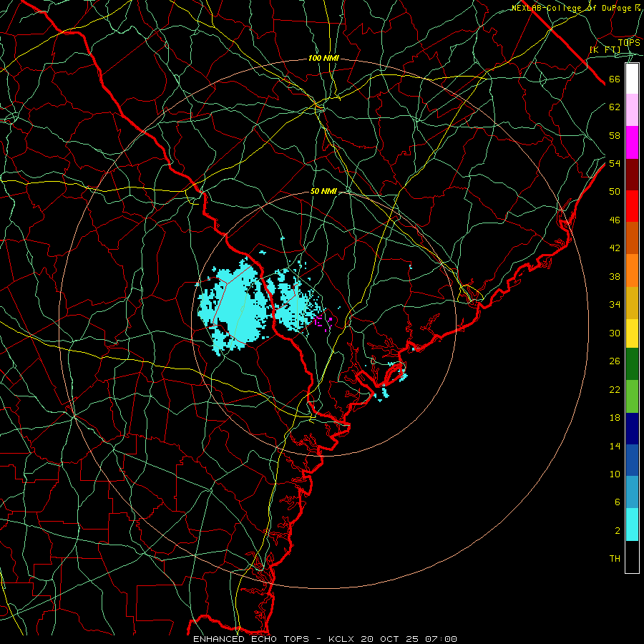Click the 20 OCT 25 date text
644x644 pixels.
click(391, 639)
